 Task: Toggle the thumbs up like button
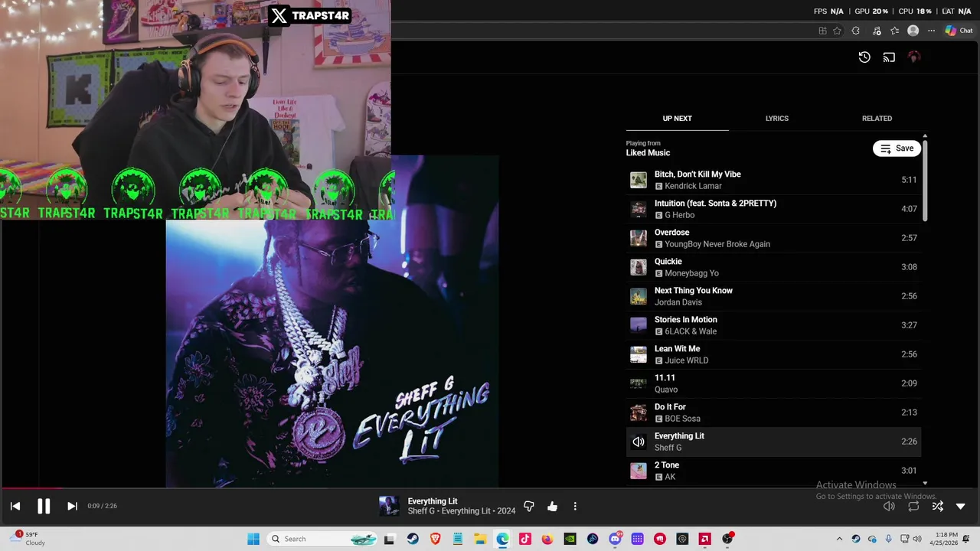click(552, 506)
